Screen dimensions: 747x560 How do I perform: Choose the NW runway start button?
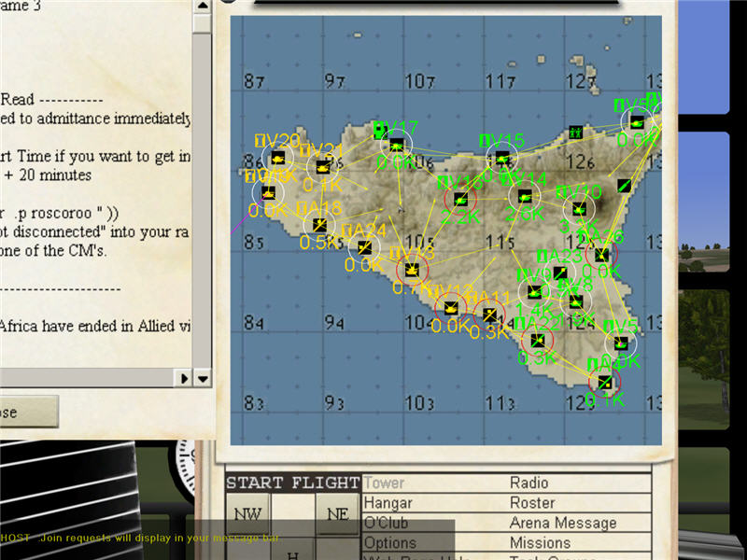coord(247,514)
